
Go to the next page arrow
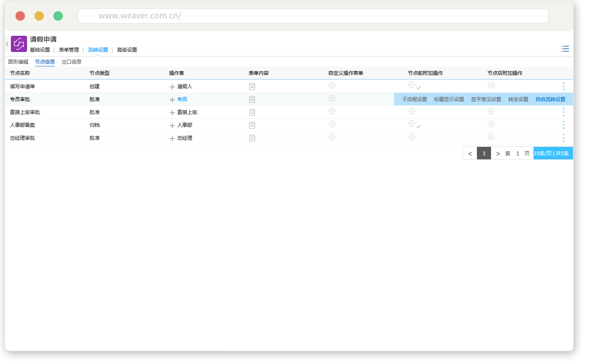point(498,154)
